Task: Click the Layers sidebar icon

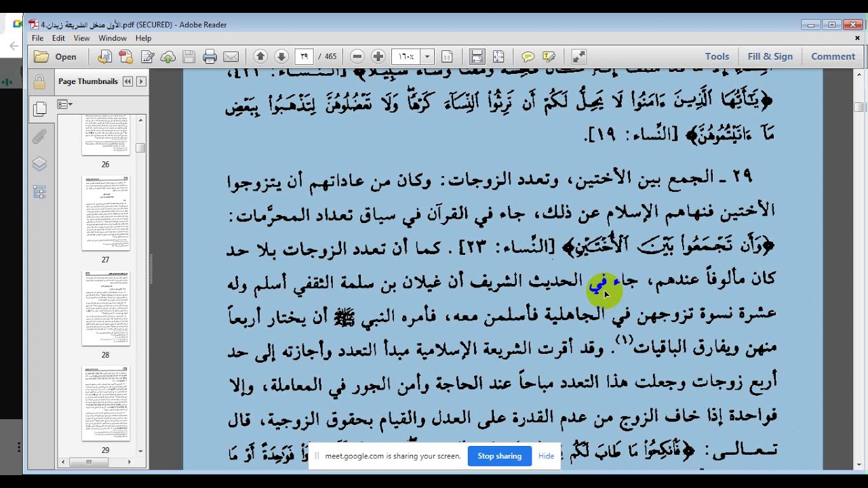Action: click(39, 165)
